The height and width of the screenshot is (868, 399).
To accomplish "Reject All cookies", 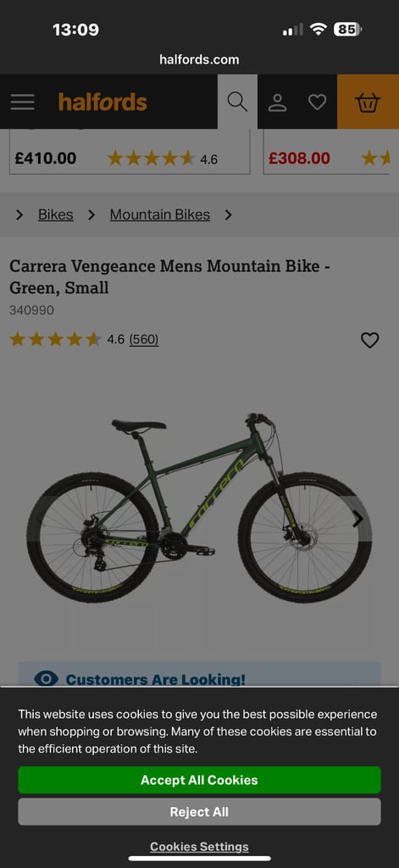I will pos(199,811).
